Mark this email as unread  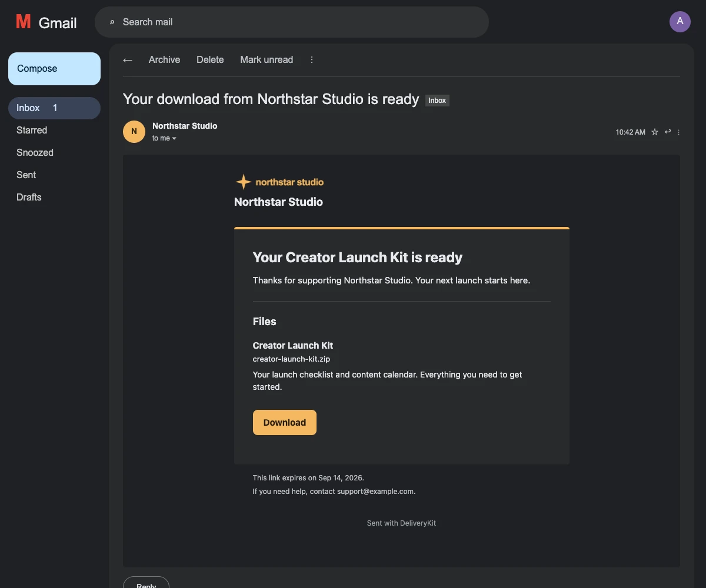tap(267, 60)
